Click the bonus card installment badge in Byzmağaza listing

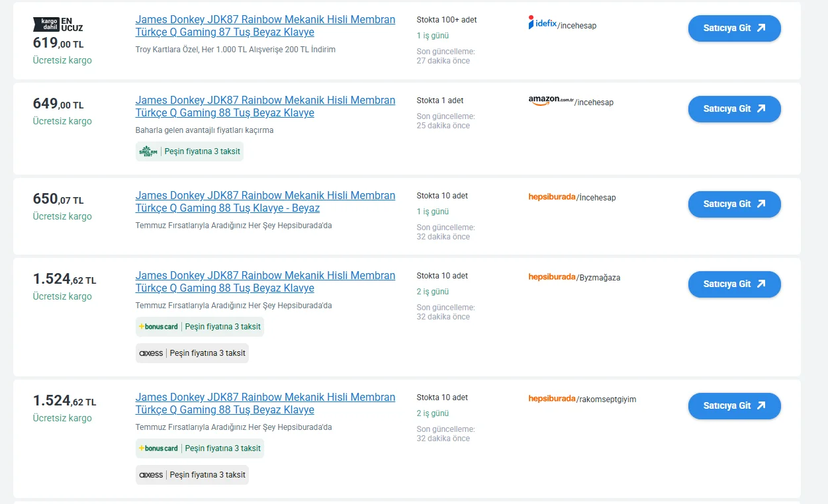(200, 327)
